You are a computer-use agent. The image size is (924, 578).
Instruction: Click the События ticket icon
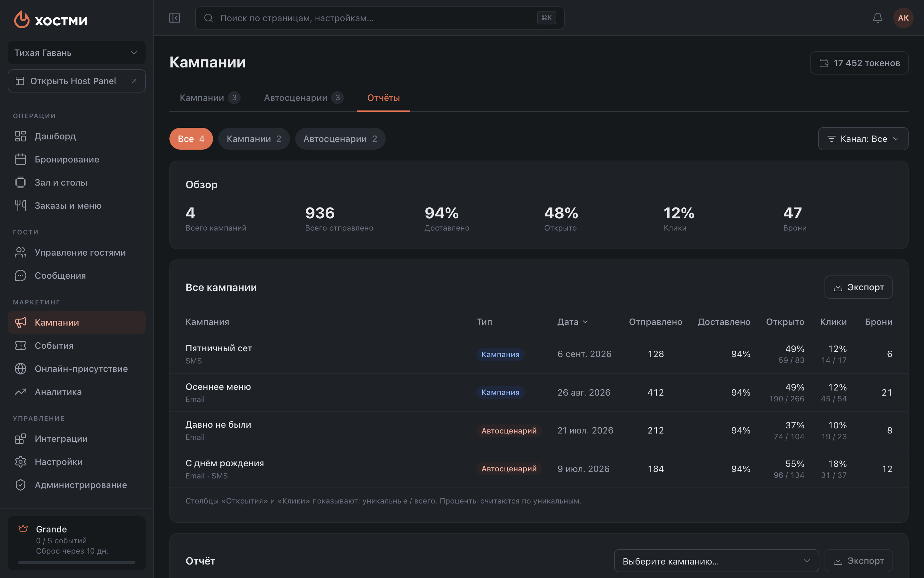[x=21, y=346]
